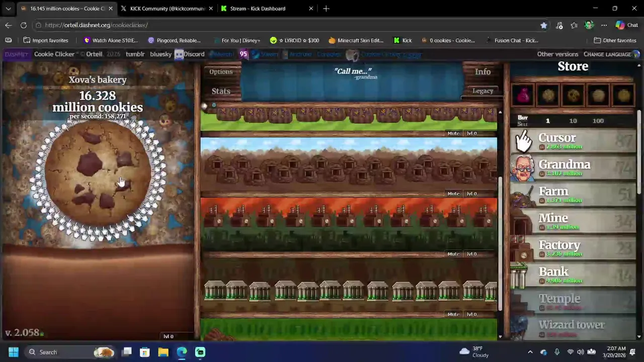Viewport: 644px width, 362px height.
Task: Open the Orteil link in top bar
Action: pyautogui.click(x=94, y=54)
